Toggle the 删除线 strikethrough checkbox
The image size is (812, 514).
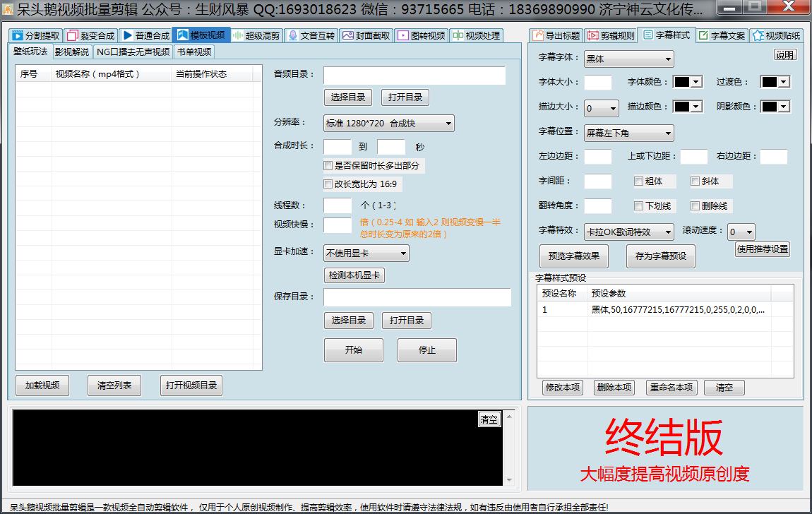[695, 206]
